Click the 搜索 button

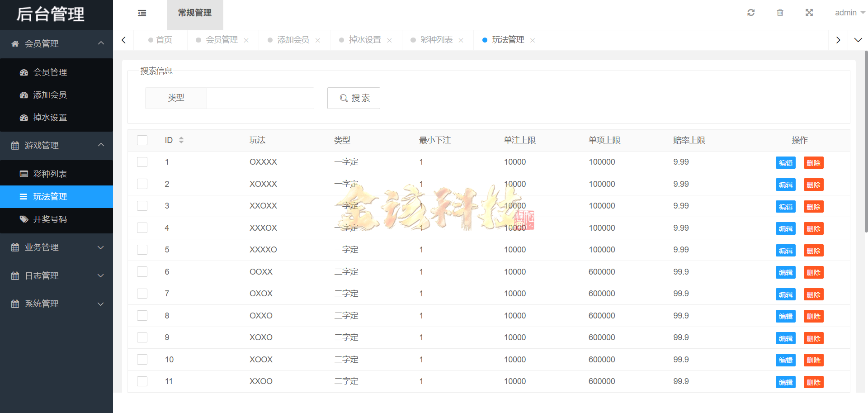(354, 98)
